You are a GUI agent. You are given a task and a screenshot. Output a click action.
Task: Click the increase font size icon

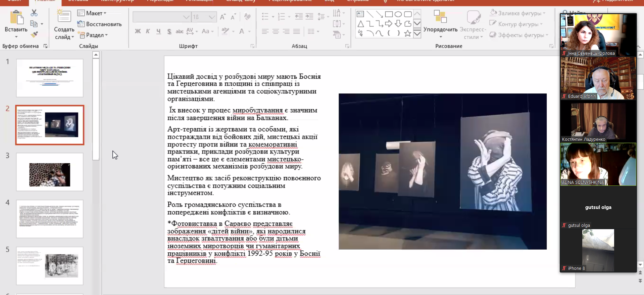[222, 17]
